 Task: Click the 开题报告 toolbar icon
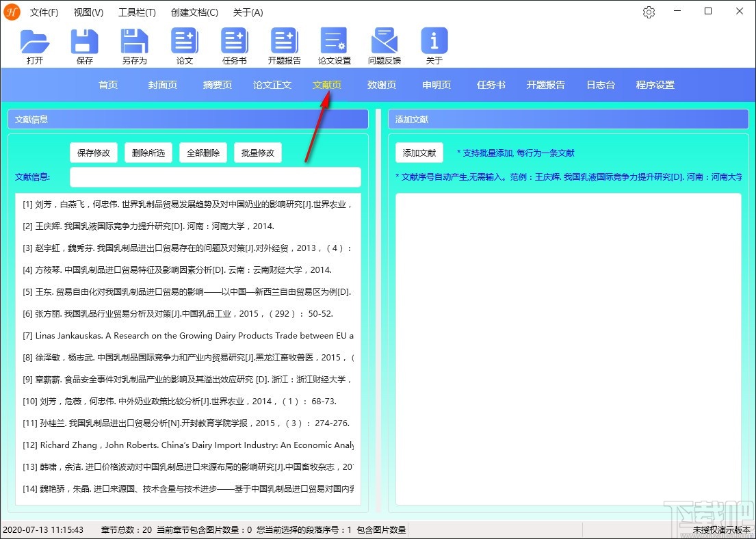[x=284, y=44]
